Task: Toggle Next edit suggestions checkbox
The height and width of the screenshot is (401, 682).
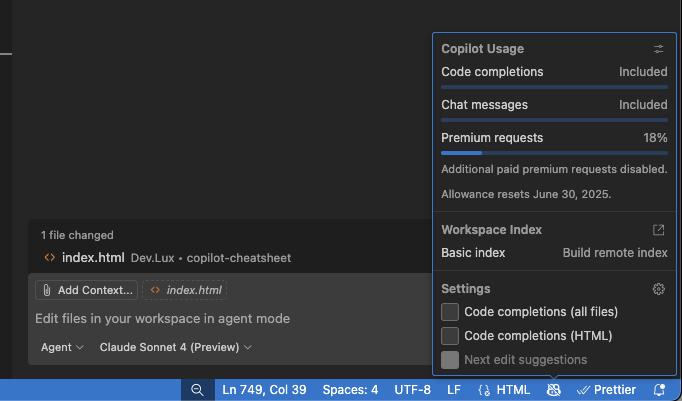Action: point(450,360)
